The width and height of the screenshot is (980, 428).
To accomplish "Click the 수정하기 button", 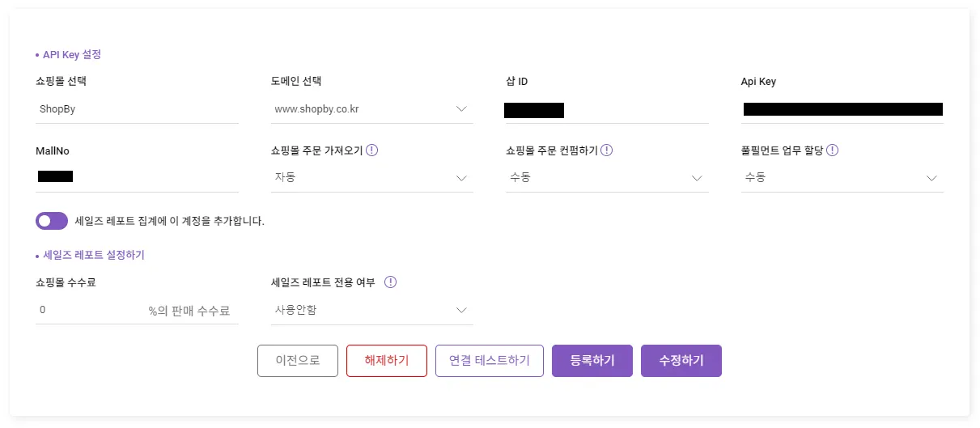I will [681, 361].
